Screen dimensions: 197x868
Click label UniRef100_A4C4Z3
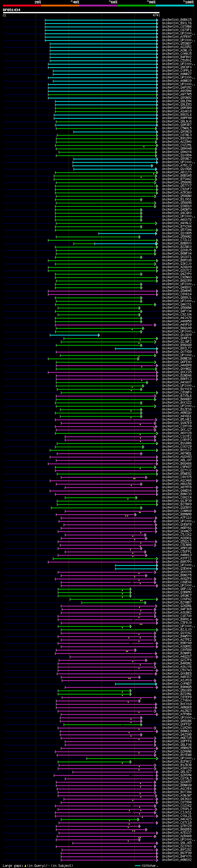[177, 819]
